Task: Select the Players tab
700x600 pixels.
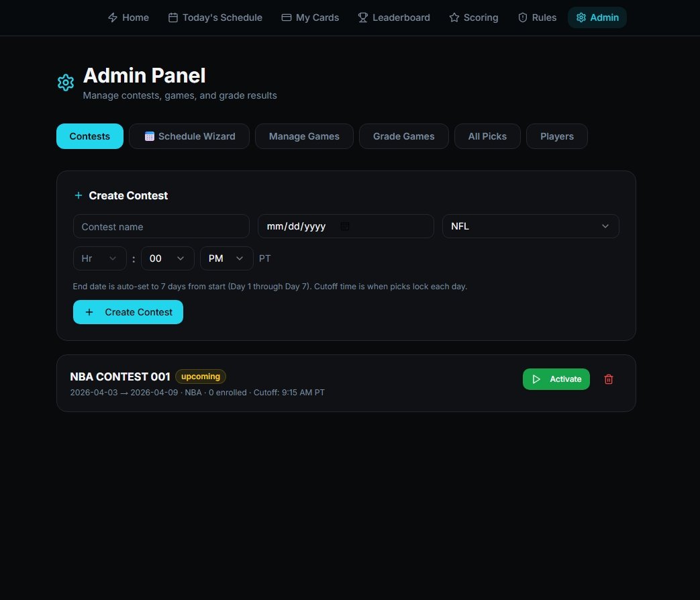Action: coord(556,136)
